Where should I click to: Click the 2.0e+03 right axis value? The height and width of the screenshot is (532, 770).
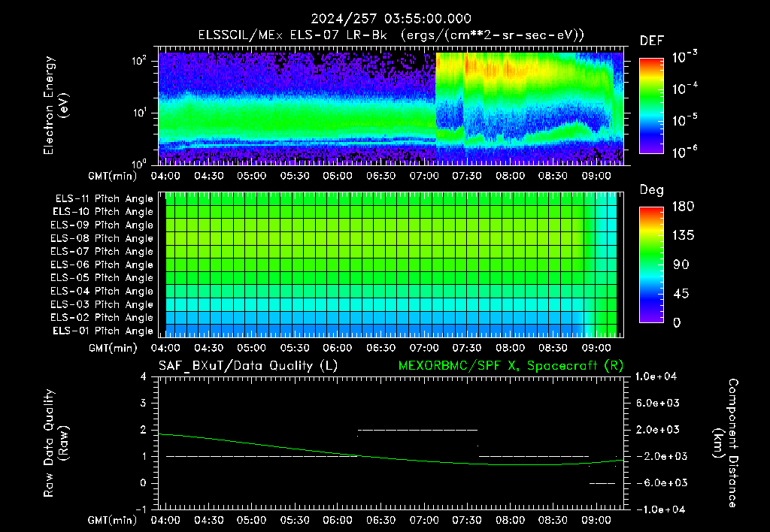click(x=657, y=429)
